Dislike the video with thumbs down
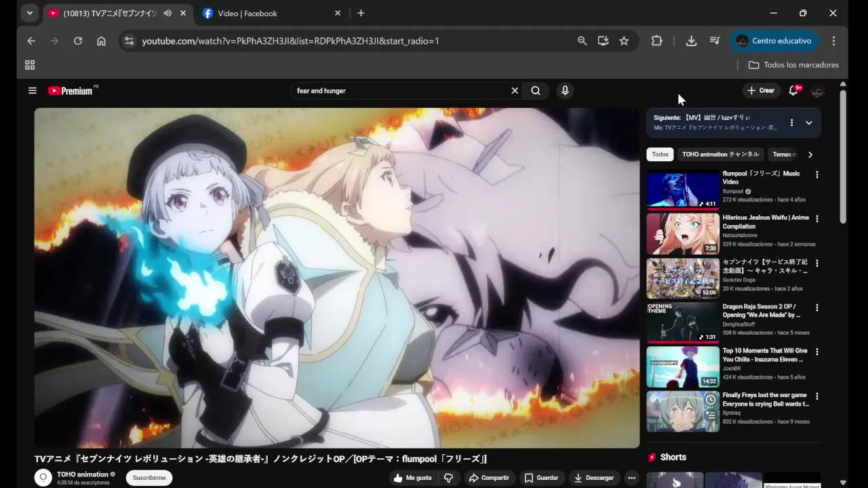Image resolution: width=868 pixels, height=488 pixels. pos(448,478)
